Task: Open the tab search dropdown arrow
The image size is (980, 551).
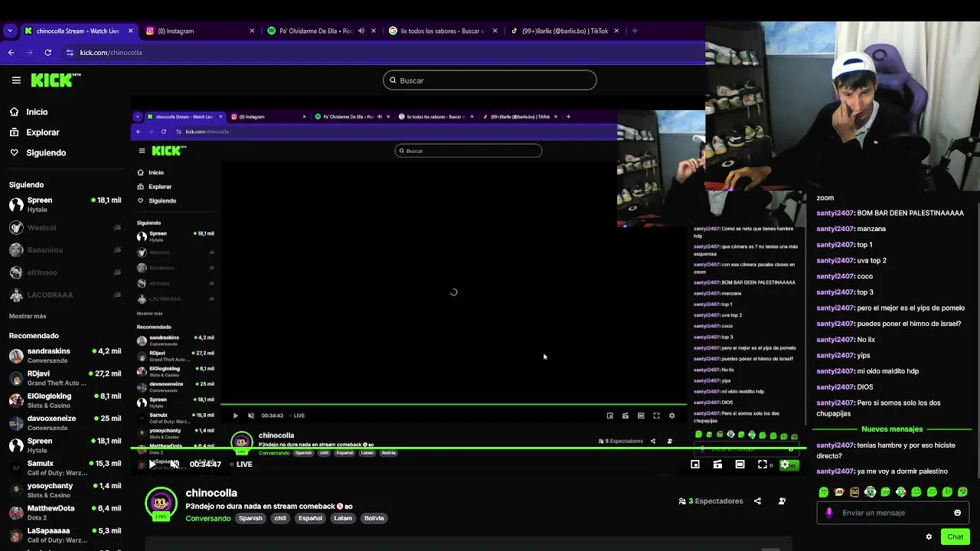Action: [x=10, y=31]
